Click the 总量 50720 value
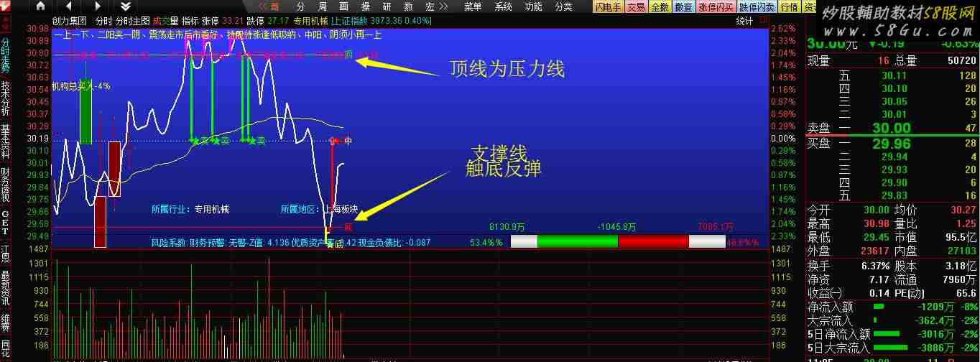This screenshot has height=362, width=980. coord(961,61)
